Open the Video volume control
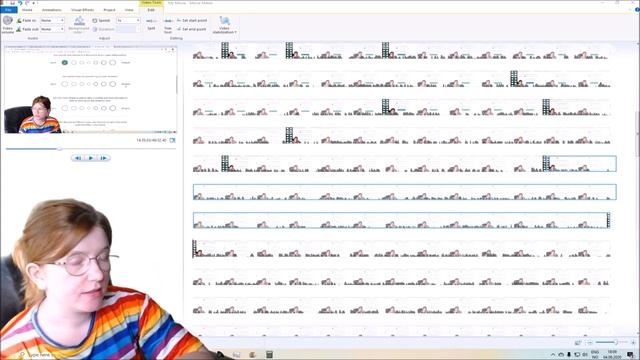640x360 pixels. tap(8, 24)
